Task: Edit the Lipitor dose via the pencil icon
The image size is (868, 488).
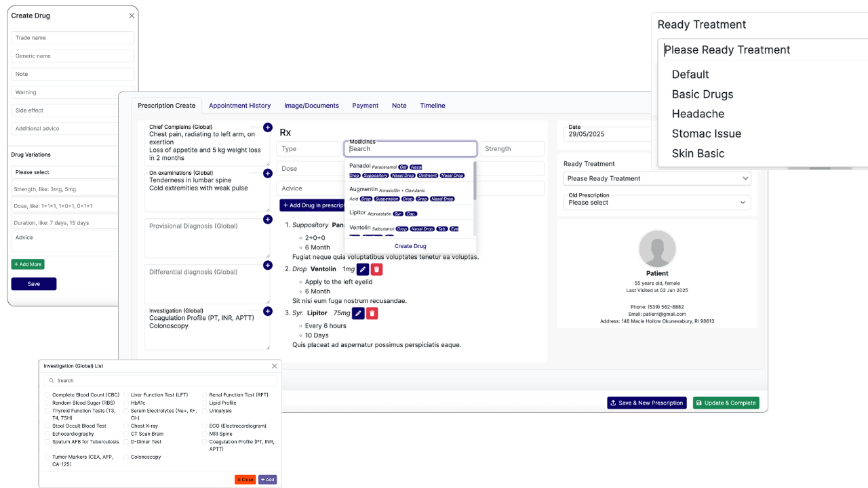Action: pos(358,313)
